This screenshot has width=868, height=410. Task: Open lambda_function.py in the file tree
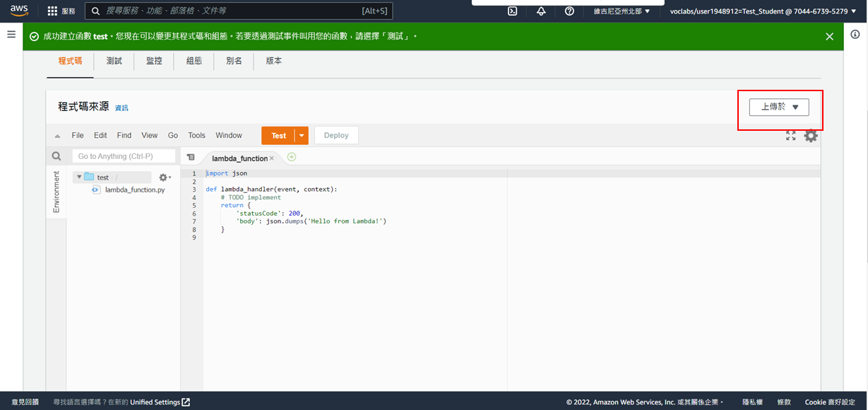[x=135, y=189]
